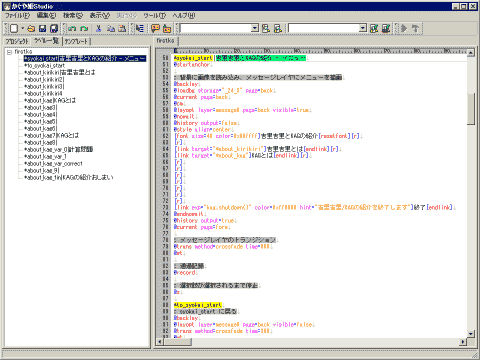Image resolution: width=480 pixels, height=360 pixels.
Task: Select the *about_kag3 label
Action: (x=40, y=107)
